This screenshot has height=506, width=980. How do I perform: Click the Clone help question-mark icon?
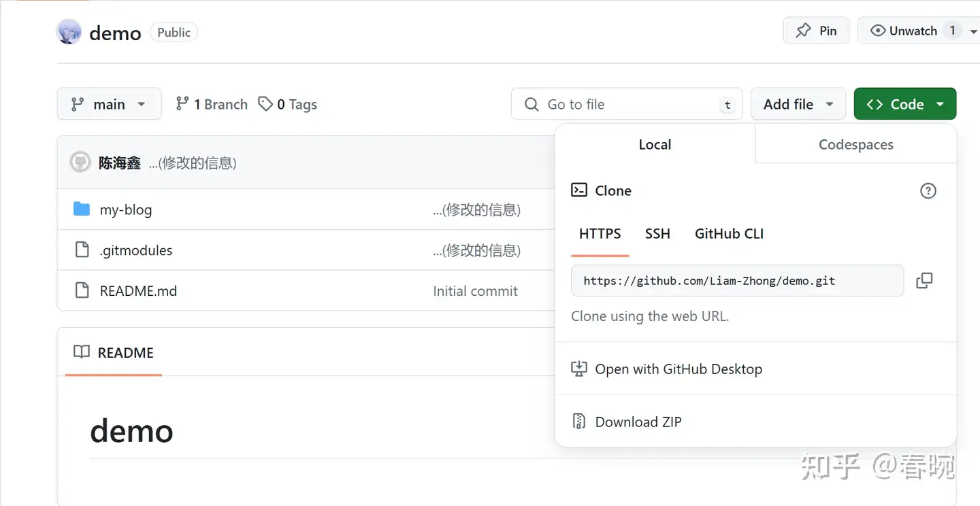tap(928, 191)
